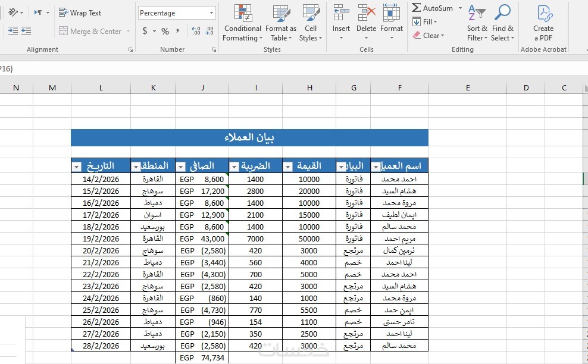Open the Clear options

pos(429,35)
